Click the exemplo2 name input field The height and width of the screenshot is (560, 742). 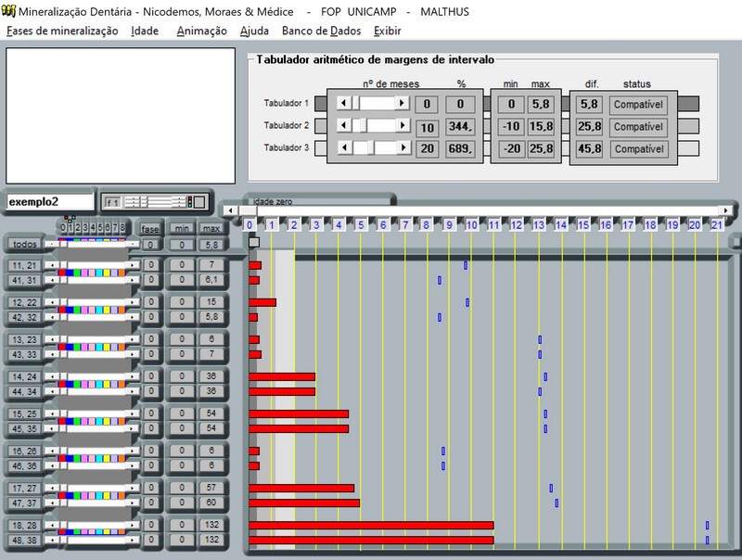pos(50,201)
